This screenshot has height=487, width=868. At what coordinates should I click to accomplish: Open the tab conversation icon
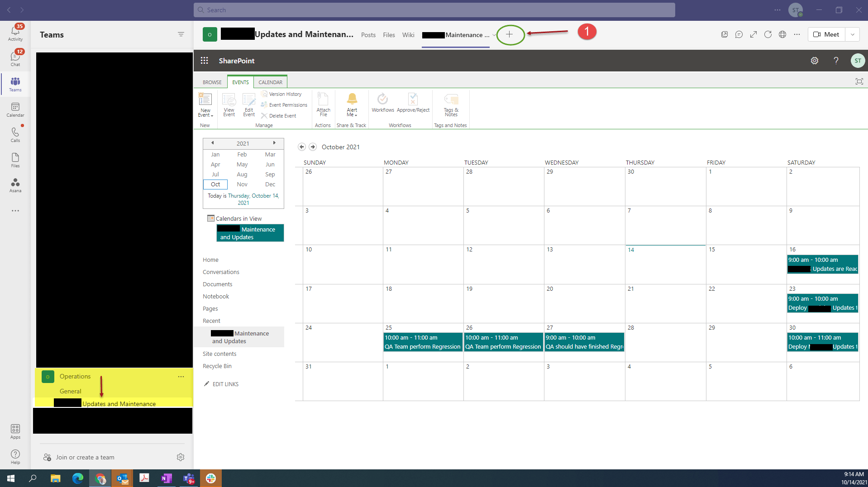pyautogui.click(x=739, y=34)
